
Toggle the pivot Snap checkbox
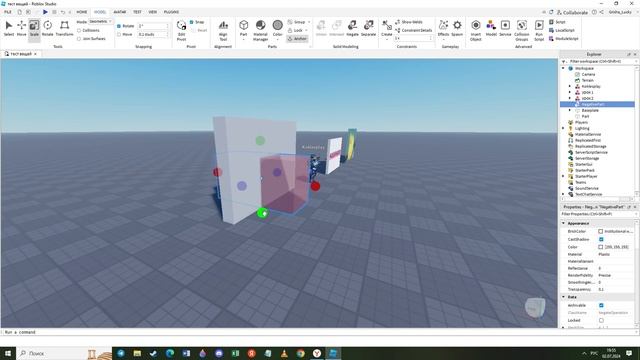point(191,22)
